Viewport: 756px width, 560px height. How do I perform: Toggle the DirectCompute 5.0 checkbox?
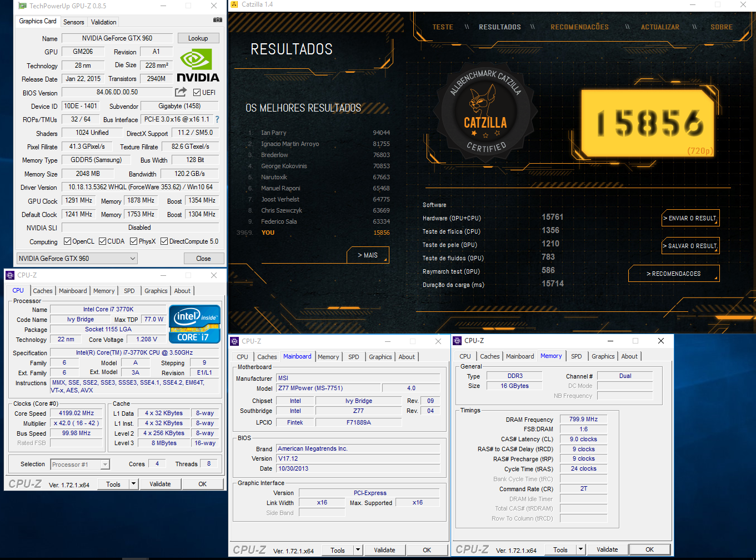tap(164, 241)
